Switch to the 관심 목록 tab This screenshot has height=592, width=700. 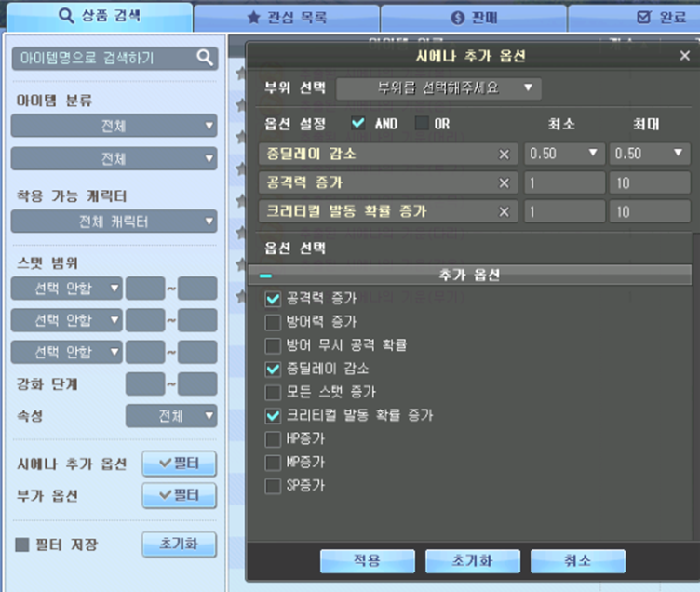click(x=286, y=17)
